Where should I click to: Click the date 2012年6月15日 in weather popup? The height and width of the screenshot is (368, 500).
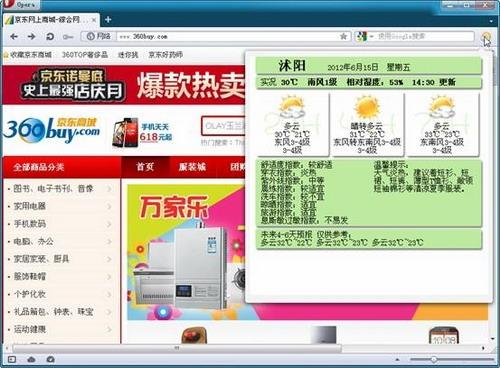coord(353,67)
